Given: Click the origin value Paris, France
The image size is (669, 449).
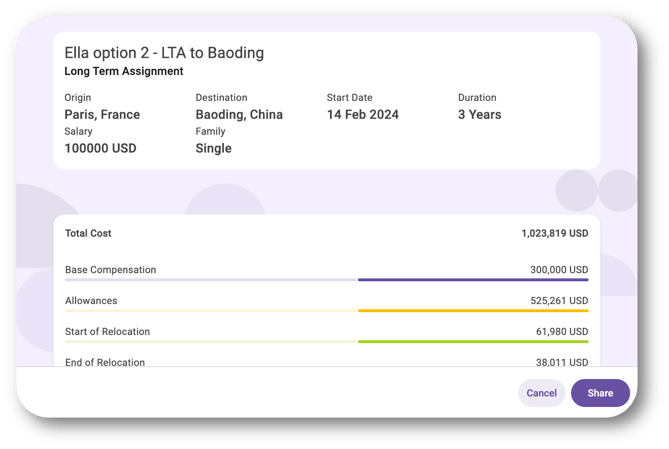Looking at the screenshot, I should [102, 114].
